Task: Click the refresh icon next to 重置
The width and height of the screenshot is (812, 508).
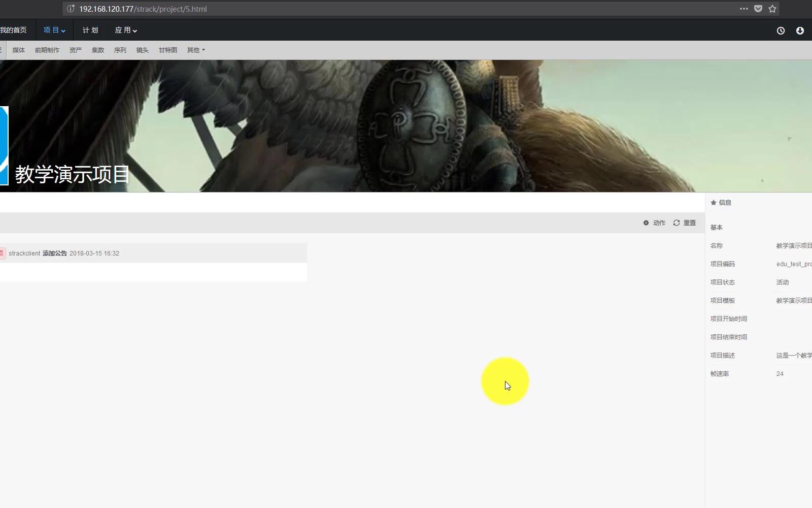Action: (x=676, y=223)
